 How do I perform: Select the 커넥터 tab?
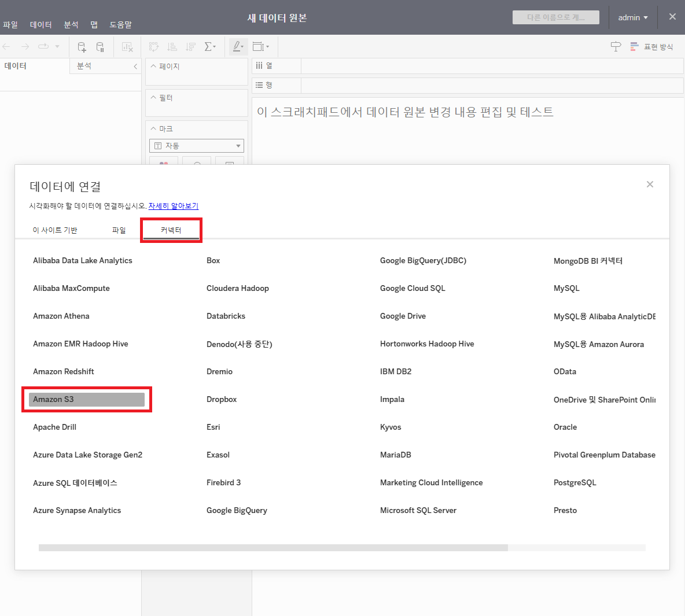(x=171, y=230)
